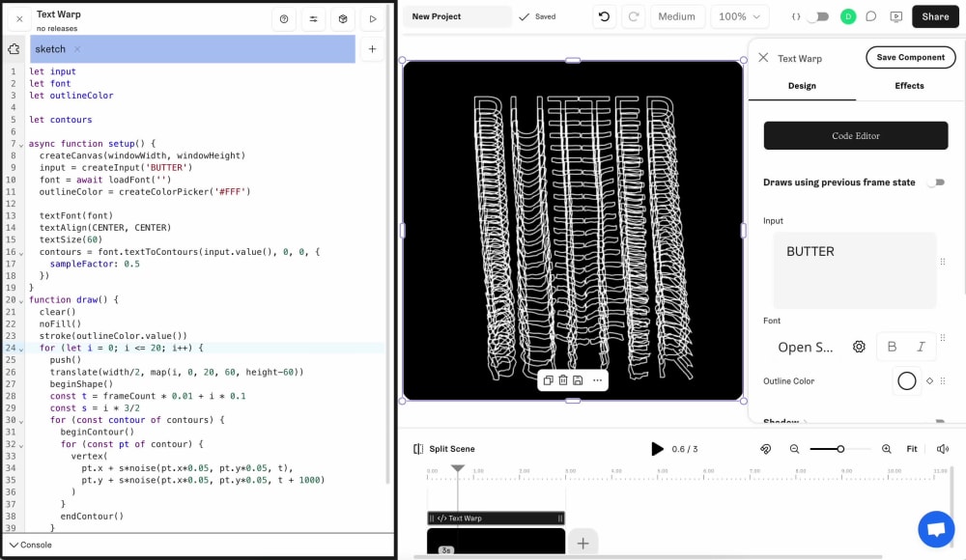Open the Code Editor button
This screenshot has height=560, width=966.
tap(856, 135)
